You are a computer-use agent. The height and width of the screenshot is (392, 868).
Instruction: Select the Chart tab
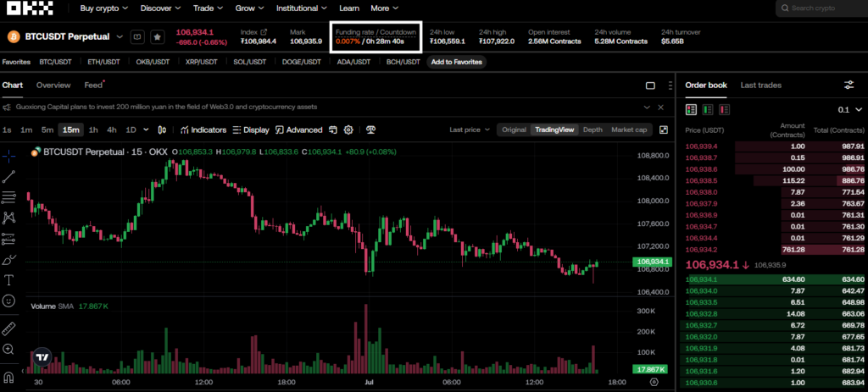pos(12,86)
